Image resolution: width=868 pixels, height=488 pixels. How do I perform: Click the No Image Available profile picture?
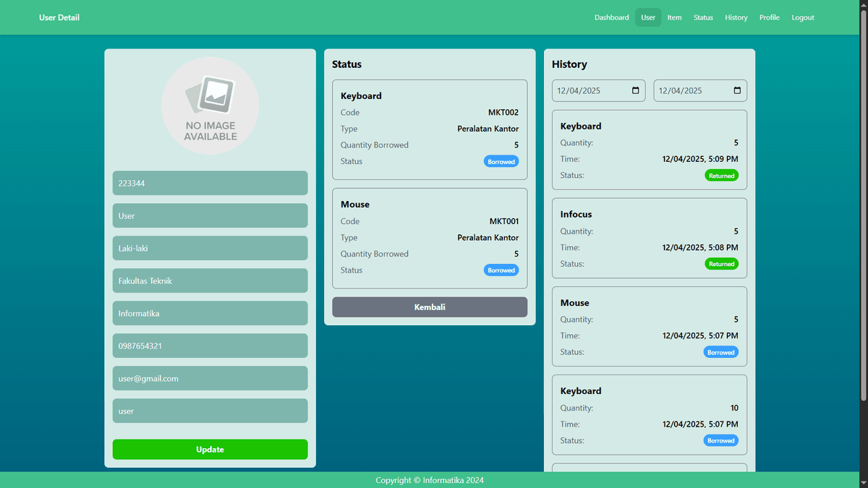(x=210, y=106)
